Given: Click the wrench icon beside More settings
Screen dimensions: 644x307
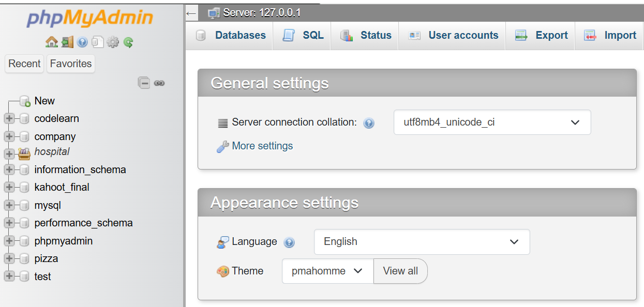Looking at the screenshot, I should click(223, 146).
